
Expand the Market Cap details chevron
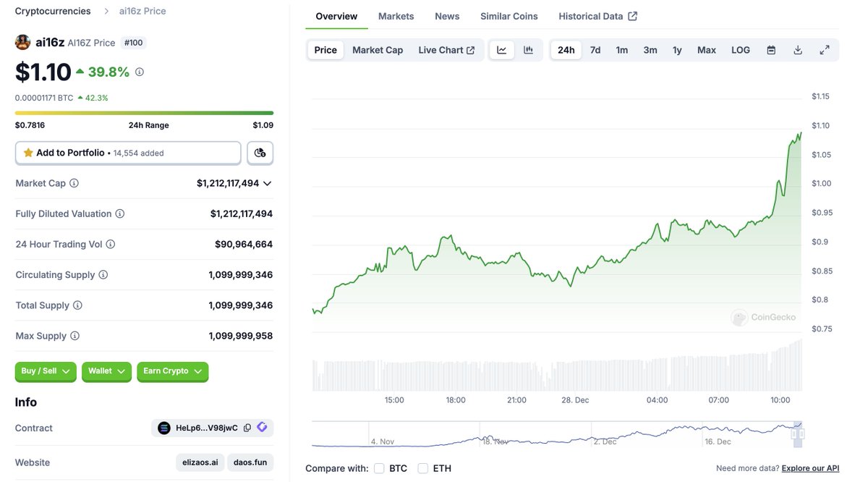coord(267,183)
